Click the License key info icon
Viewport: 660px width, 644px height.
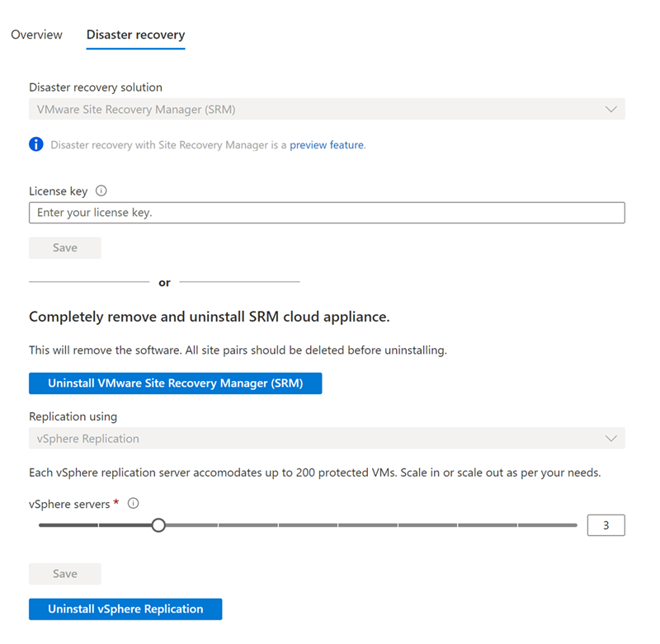[x=101, y=191]
